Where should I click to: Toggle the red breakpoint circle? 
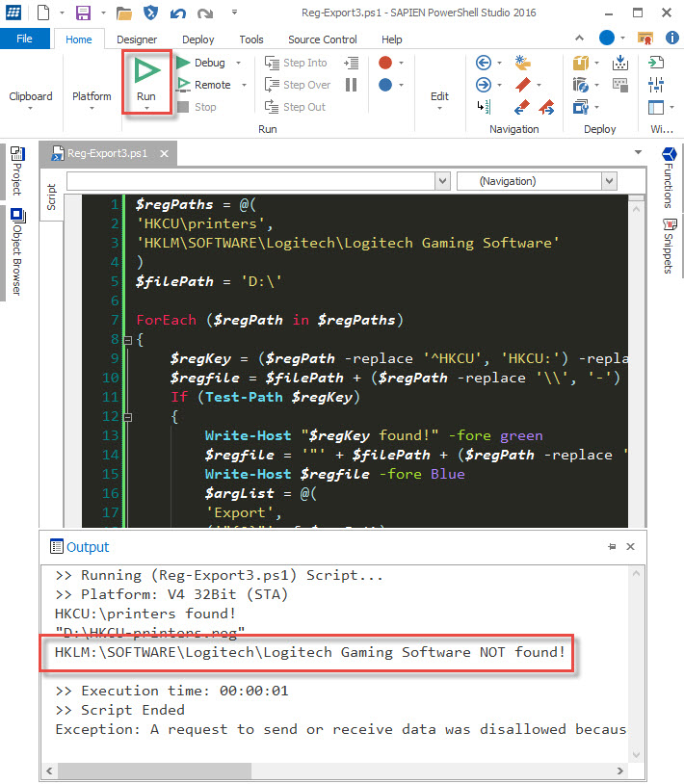coord(385,63)
